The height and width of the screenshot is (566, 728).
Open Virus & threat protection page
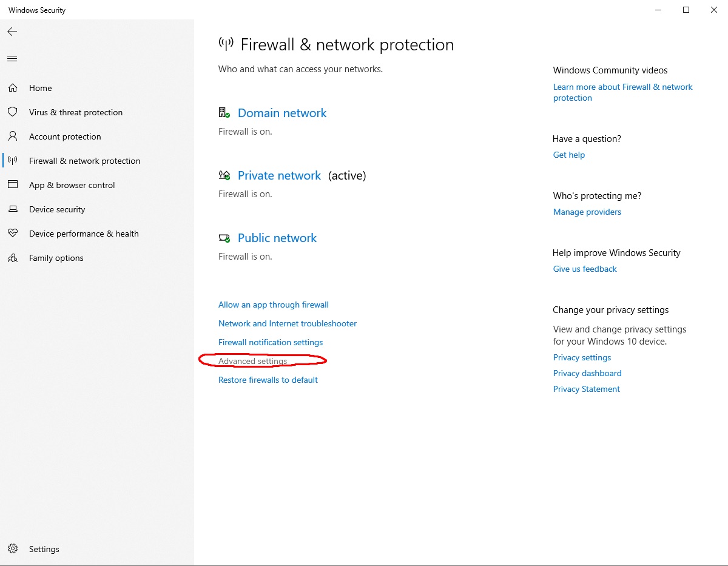pyautogui.click(x=76, y=112)
